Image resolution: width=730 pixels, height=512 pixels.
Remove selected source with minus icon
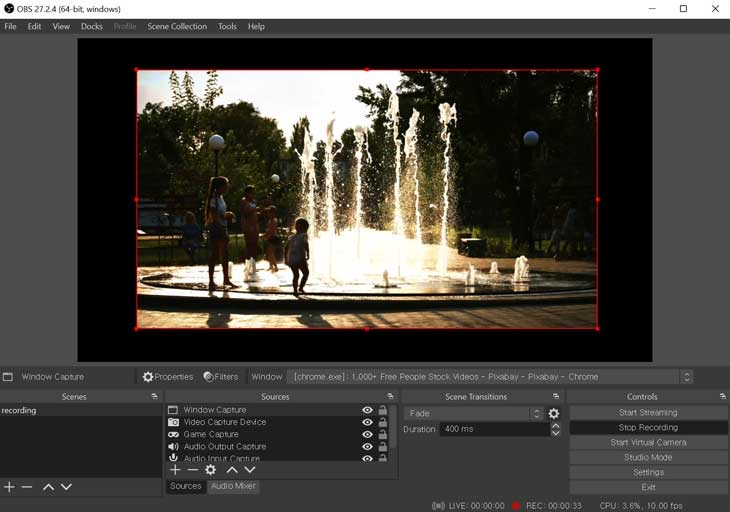click(193, 470)
